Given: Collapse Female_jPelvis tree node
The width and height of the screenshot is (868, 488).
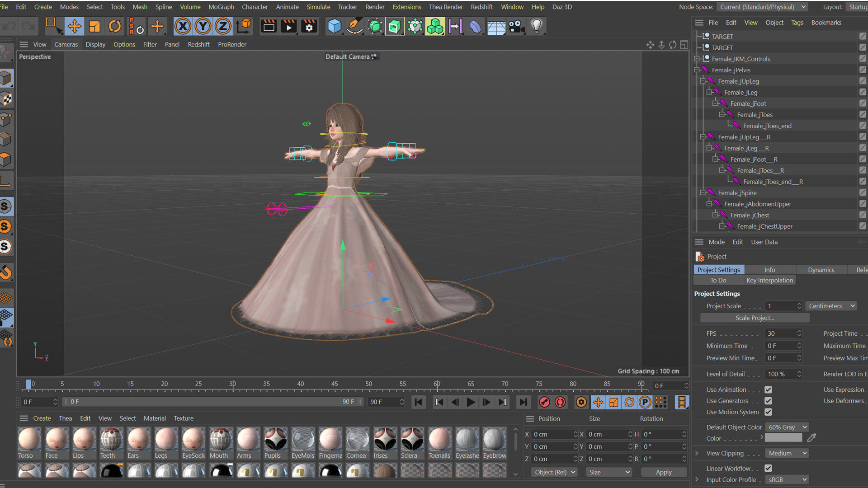Looking at the screenshot, I should (697, 70).
